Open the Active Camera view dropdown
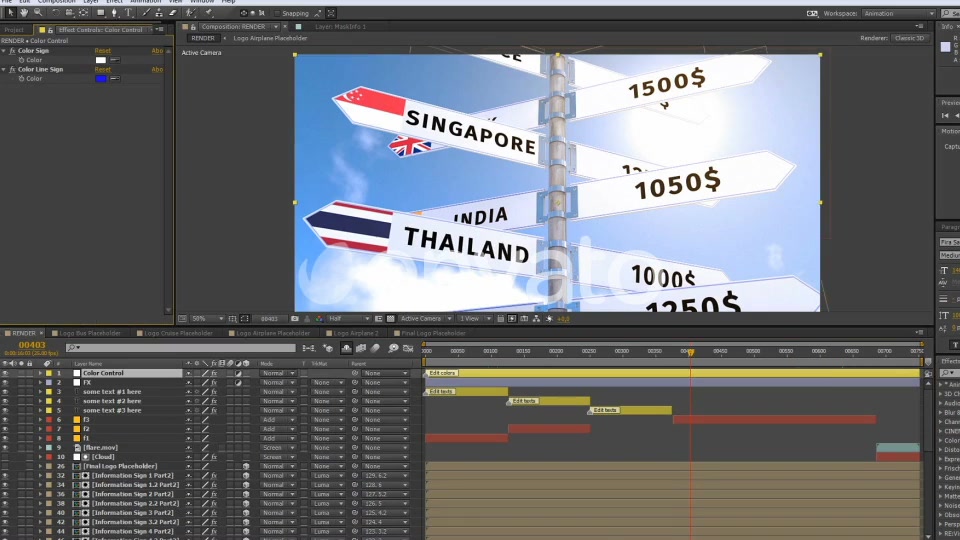Viewport: 960px width, 540px height. [426, 318]
